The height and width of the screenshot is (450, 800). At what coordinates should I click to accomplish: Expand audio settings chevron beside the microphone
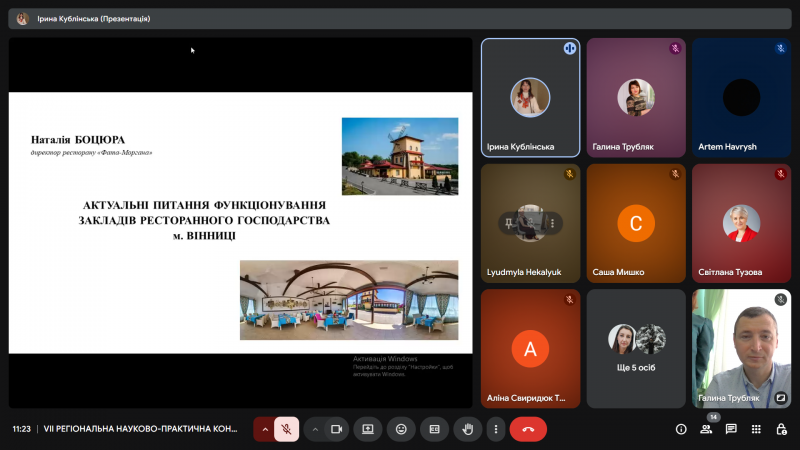(x=265, y=429)
